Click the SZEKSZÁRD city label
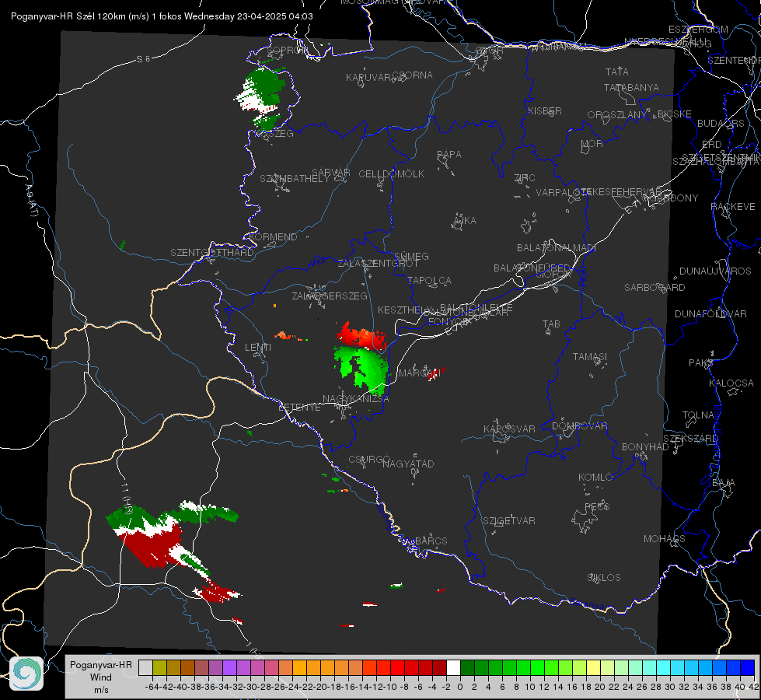 click(690, 439)
